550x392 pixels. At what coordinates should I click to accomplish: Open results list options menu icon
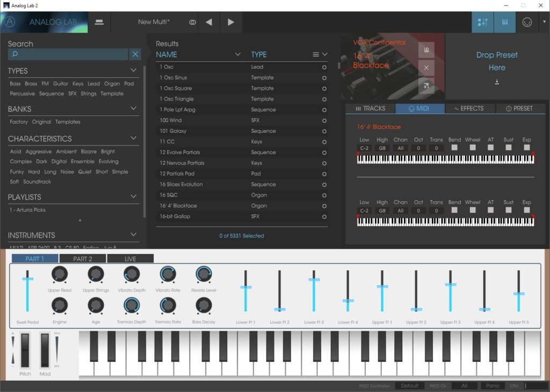click(x=316, y=54)
